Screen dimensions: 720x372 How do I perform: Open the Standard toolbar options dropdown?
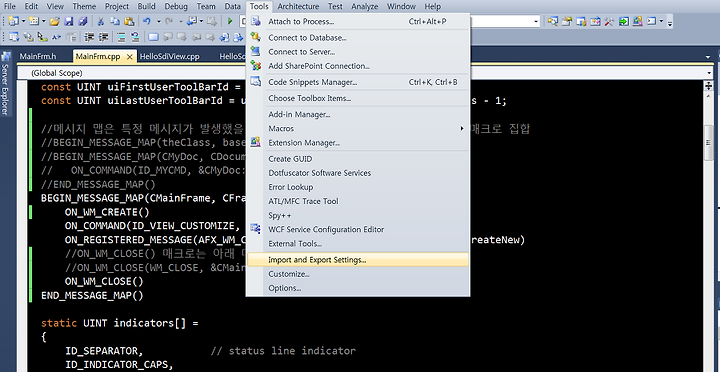coord(670,23)
